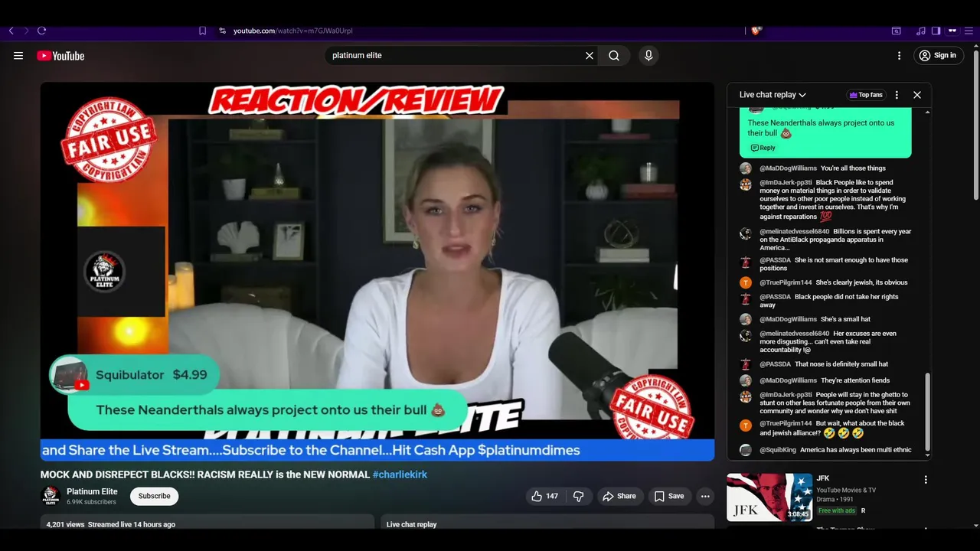Toggle the browser sidebar panel icon
This screenshot has height=551, width=980.
[936, 31]
